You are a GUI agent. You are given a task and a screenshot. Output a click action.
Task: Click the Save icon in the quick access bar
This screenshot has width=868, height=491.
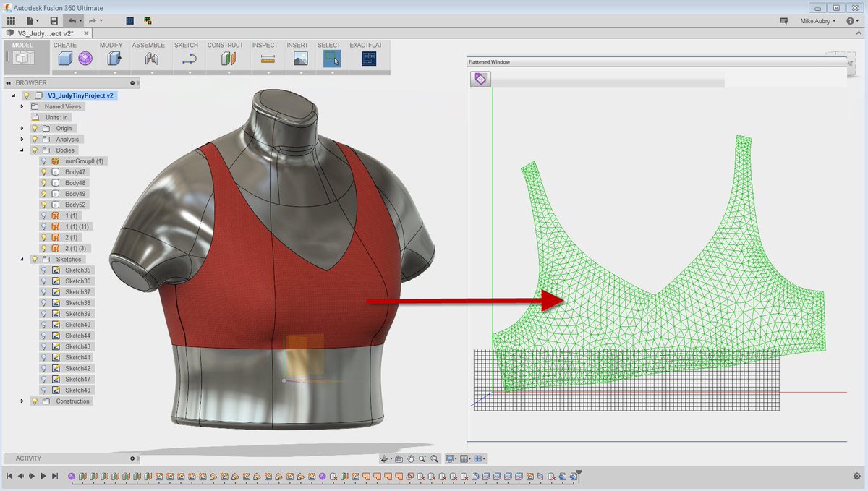(54, 21)
